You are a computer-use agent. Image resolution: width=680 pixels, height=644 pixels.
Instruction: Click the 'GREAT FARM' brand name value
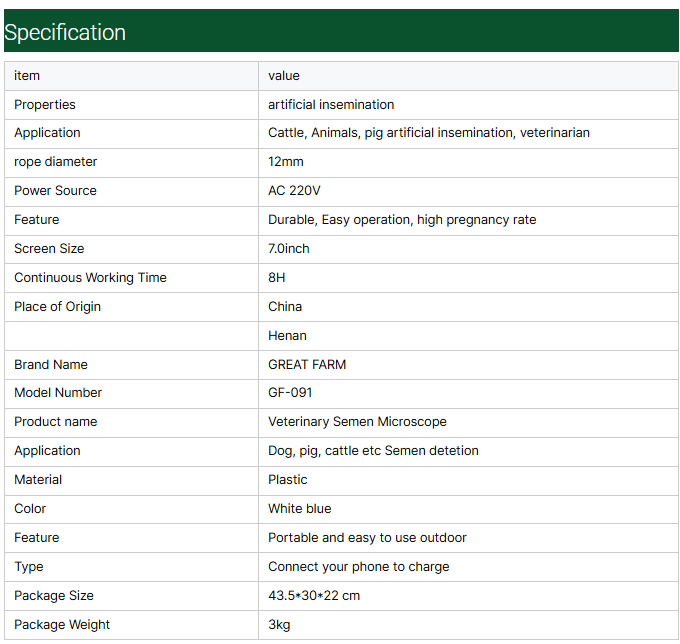click(307, 365)
